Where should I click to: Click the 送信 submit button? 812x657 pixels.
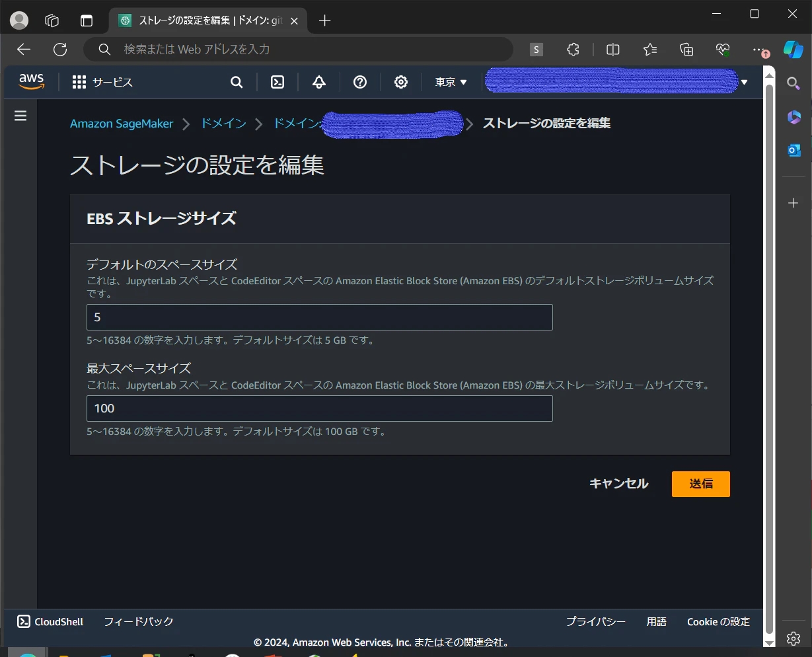(700, 483)
